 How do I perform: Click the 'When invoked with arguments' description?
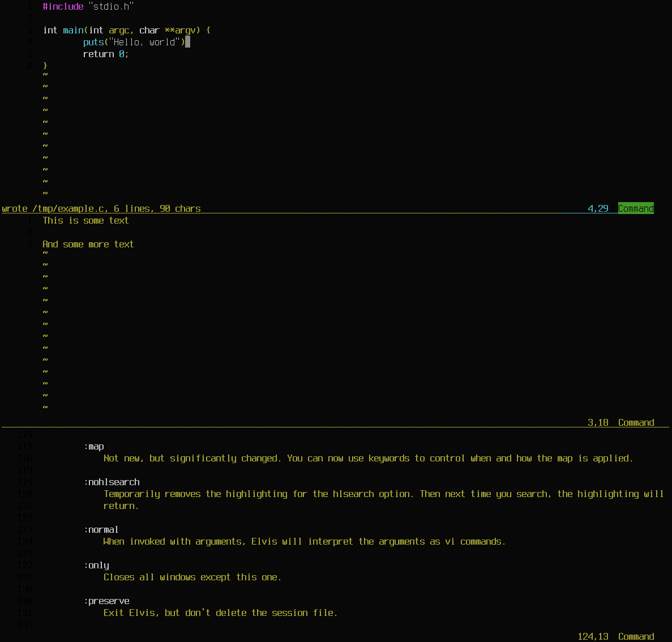click(304, 542)
